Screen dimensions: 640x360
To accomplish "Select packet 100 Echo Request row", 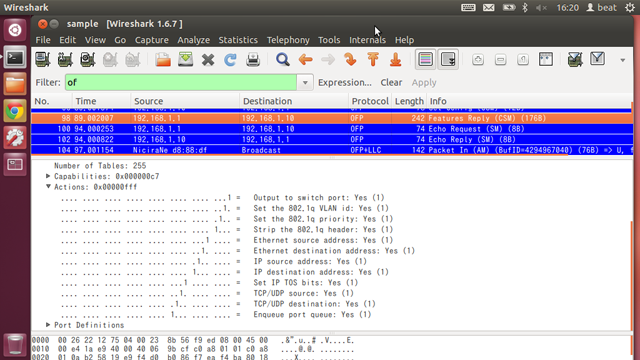I will pos(331,129).
